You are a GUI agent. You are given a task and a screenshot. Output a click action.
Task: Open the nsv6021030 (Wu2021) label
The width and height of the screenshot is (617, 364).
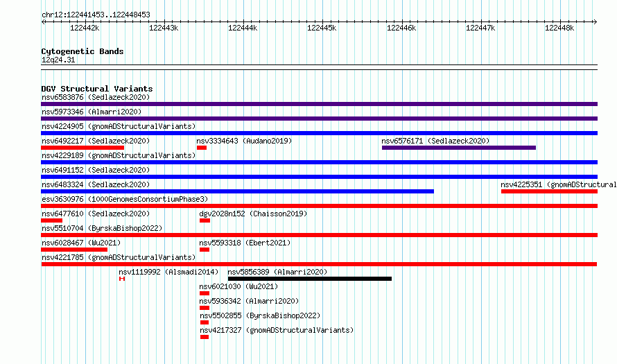point(238,286)
